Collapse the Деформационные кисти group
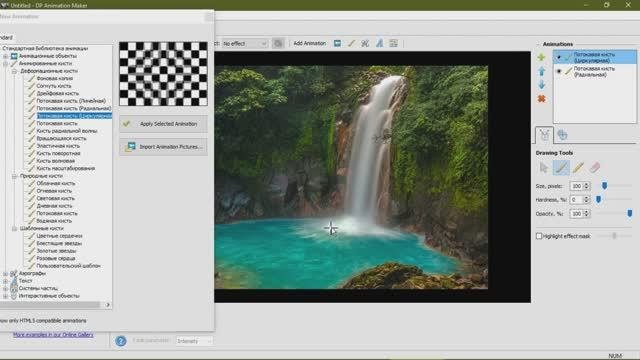Screen dimensions: 640x360 14,71
